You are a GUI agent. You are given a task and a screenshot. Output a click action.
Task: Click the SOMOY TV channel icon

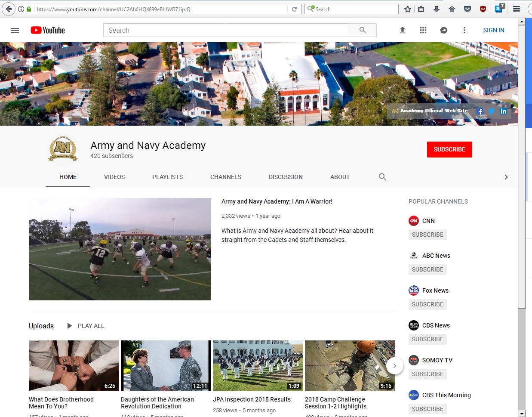(x=414, y=360)
